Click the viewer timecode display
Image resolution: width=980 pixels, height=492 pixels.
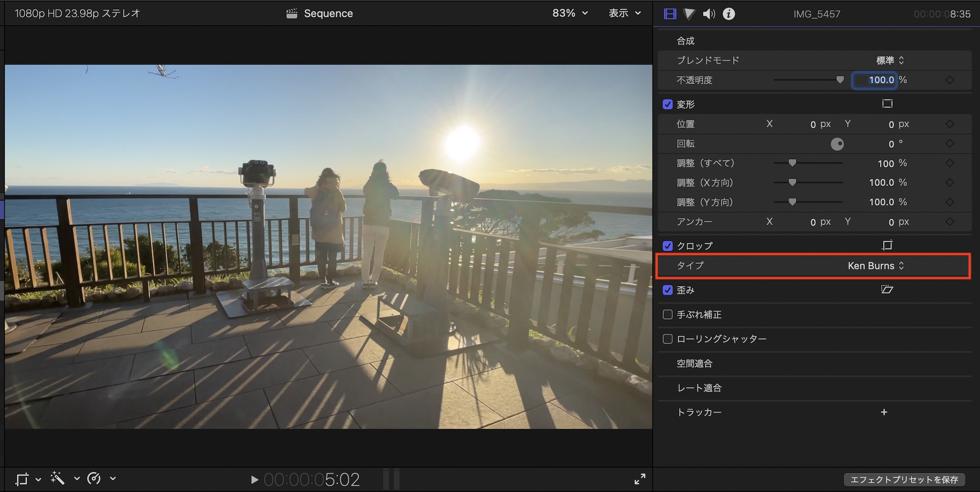pyautogui.click(x=312, y=480)
